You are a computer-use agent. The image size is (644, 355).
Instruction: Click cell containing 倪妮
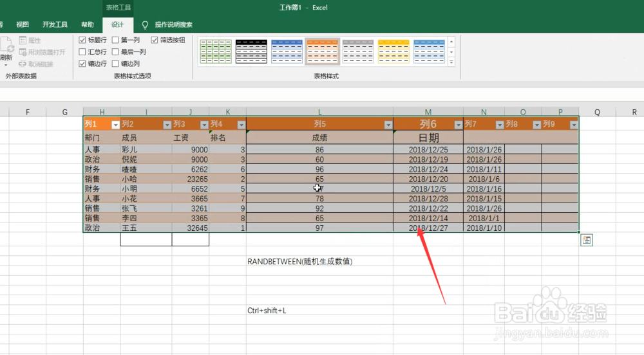[x=146, y=159]
